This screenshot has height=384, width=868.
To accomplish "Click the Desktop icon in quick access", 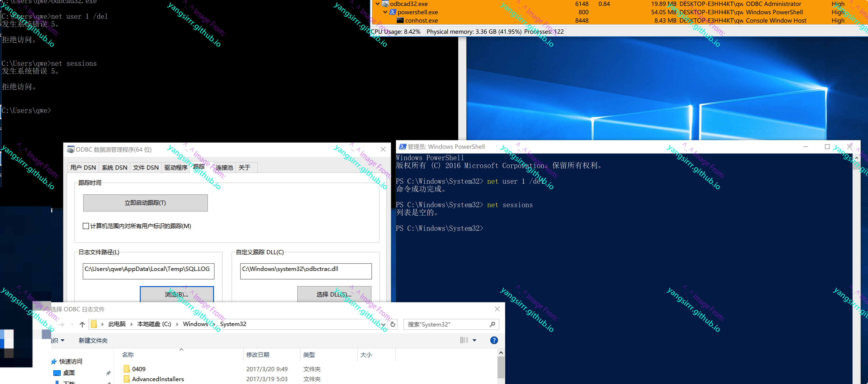I will pyautogui.click(x=57, y=373).
